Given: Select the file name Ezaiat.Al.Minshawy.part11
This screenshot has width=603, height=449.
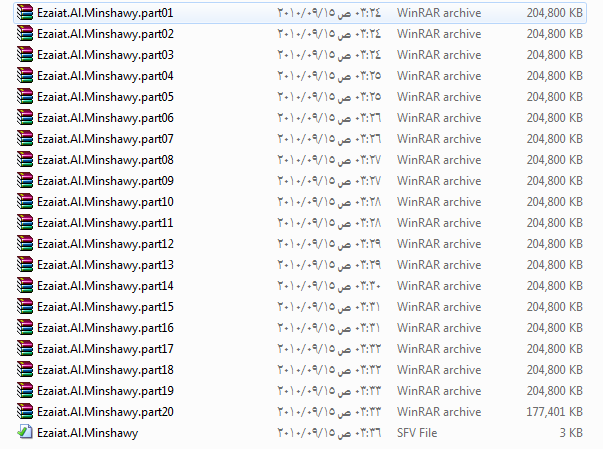Looking at the screenshot, I should 105,223.
